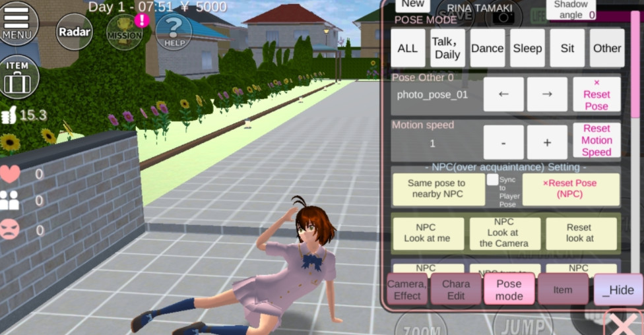
Task: Tap the pink exclamation mission alert badge
Action: (x=142, y=20)
